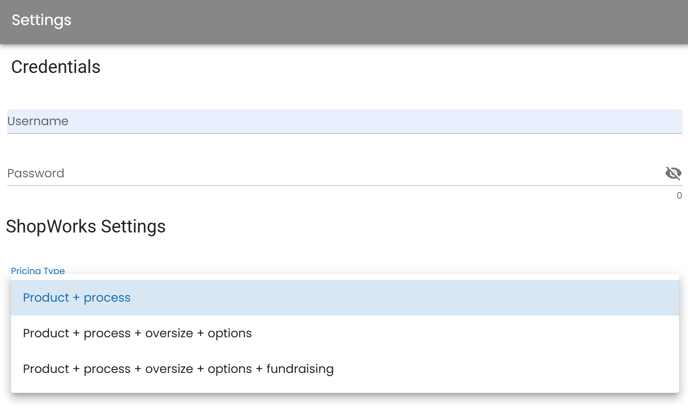
Task: Click the crossed-out eye beside Password
Action: (x=673, y=173)
